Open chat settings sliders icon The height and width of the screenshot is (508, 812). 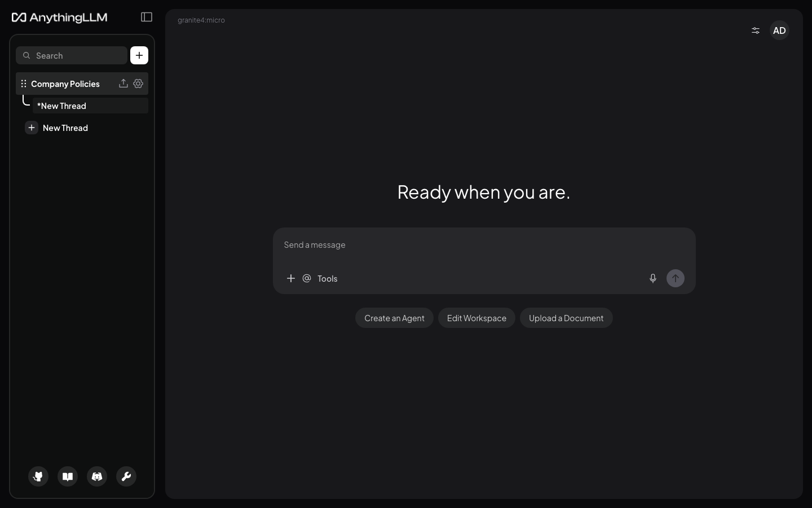tap(756, 30)
